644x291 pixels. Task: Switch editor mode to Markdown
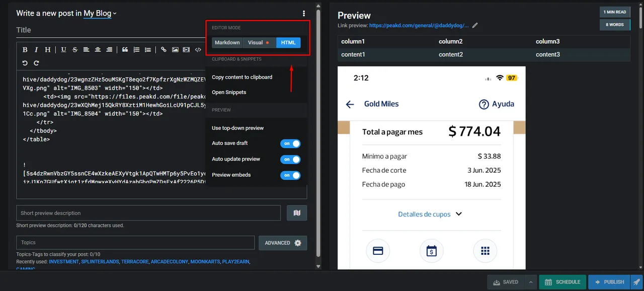click(227, 43)
